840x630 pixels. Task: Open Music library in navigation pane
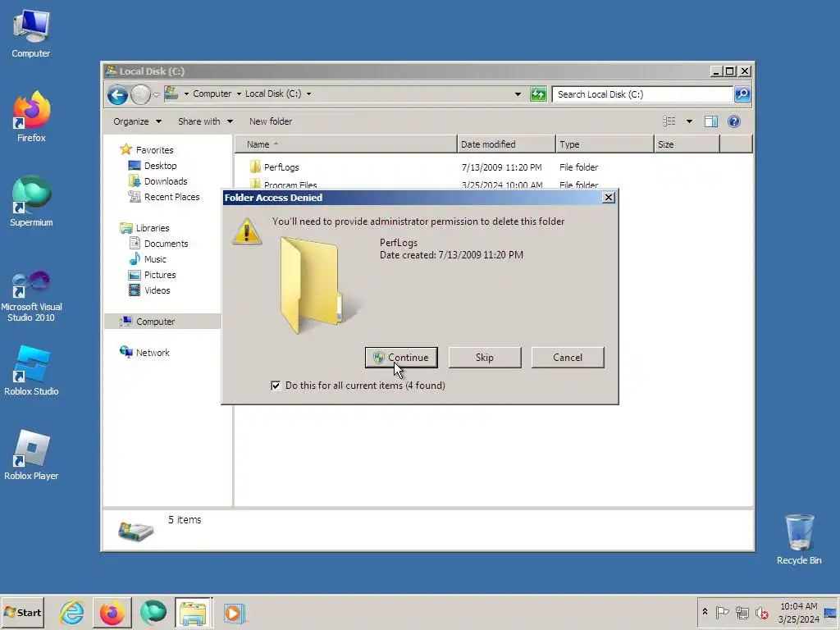coord(155,259)
